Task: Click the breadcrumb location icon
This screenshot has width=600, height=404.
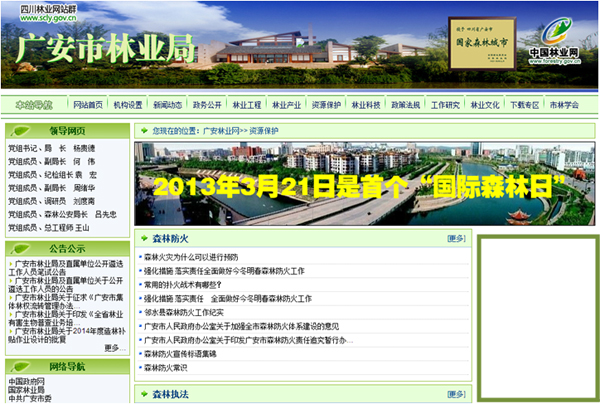Action: (143, 131)
